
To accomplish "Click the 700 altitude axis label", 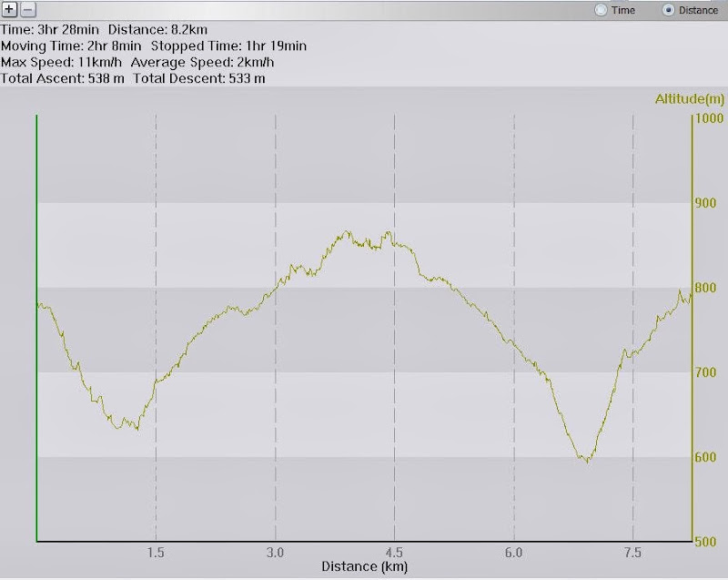I will 705,372.
